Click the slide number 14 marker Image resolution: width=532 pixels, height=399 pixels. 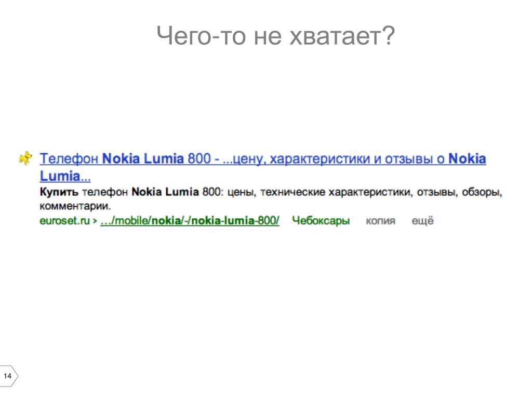8,376
